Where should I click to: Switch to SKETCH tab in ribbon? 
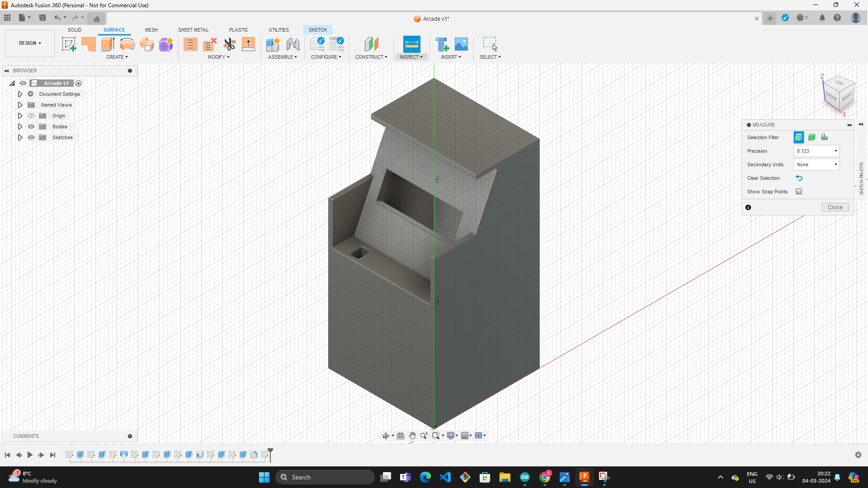tap(317, 29)
